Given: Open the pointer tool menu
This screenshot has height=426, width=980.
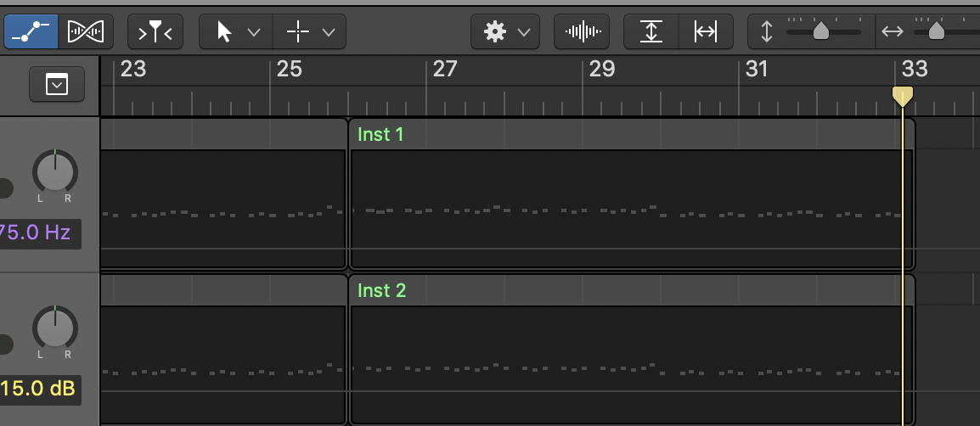Looking at the screenshot, I should pos(236,32).
